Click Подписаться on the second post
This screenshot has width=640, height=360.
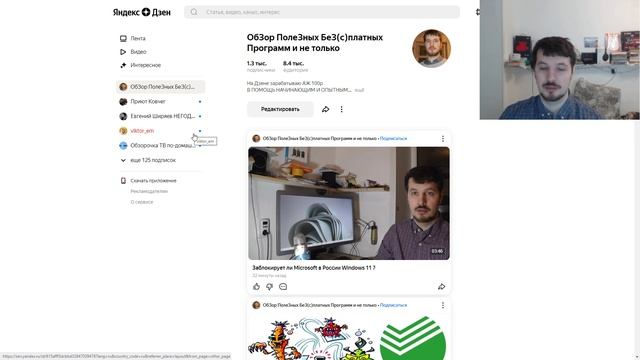pos(393,305)
